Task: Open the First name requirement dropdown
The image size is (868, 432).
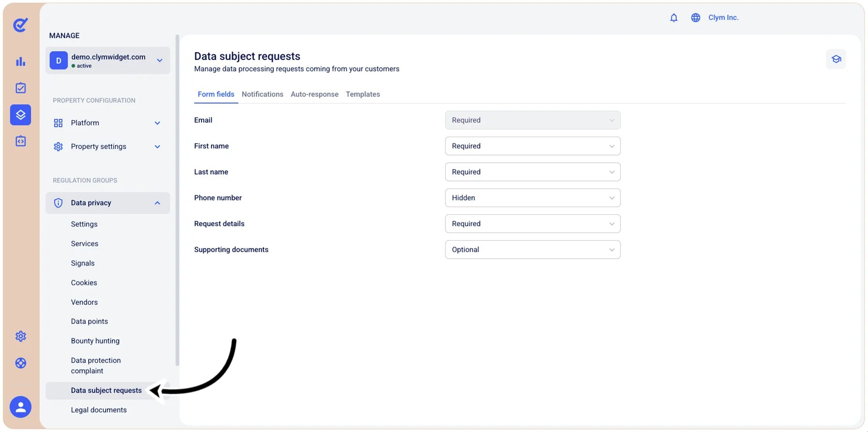Action: [533, 146]
